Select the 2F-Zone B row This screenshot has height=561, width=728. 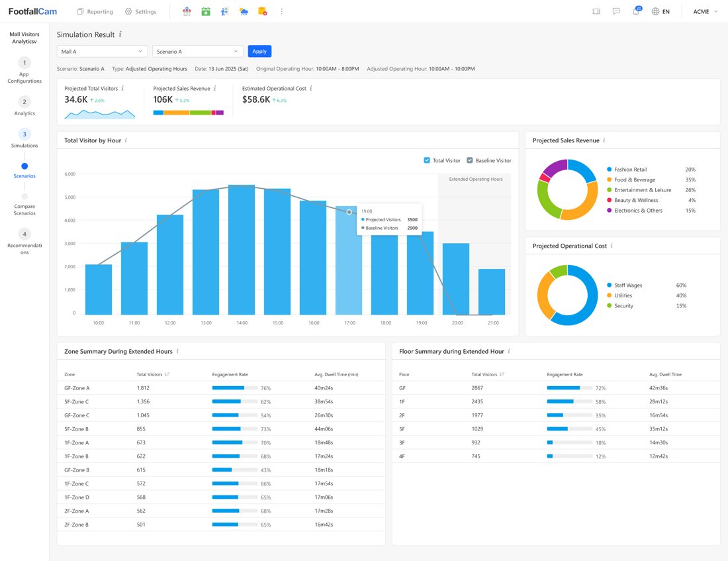[x=221, y=525]
